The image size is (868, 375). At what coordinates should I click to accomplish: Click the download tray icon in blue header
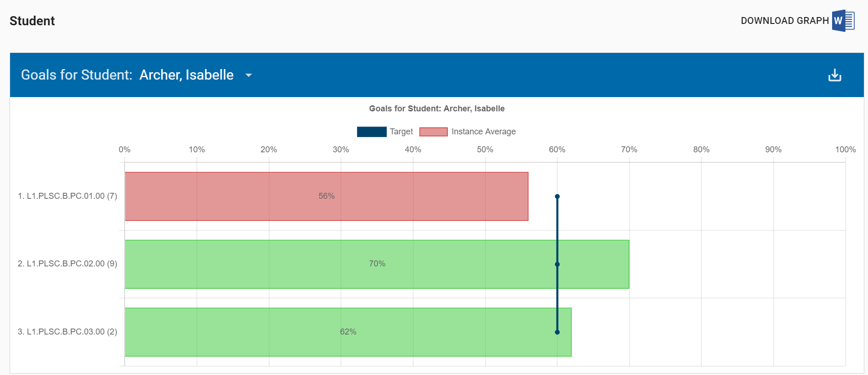[x=834, y=75]
